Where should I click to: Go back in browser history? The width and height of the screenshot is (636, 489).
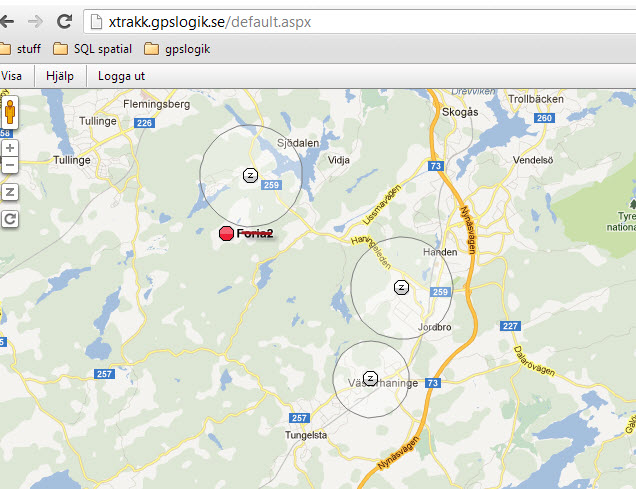[x=7, y=21]
